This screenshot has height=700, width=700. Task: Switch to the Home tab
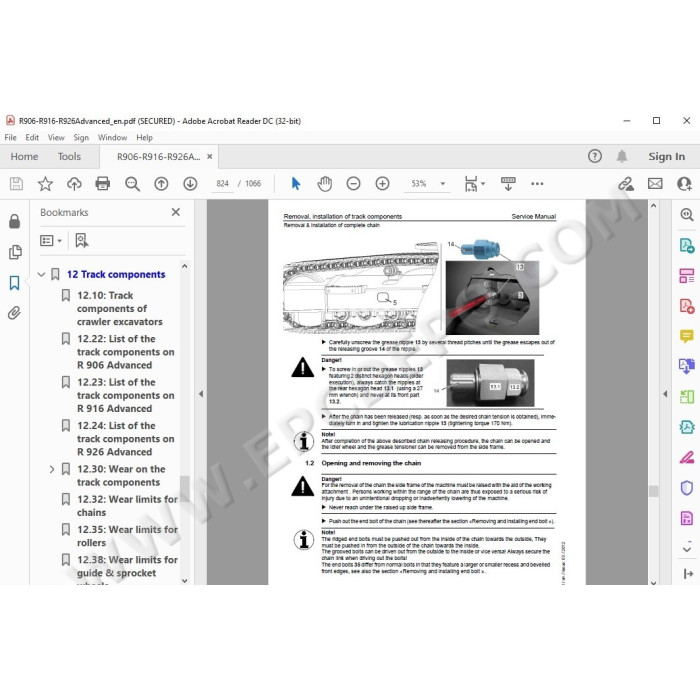pos(25,156)
